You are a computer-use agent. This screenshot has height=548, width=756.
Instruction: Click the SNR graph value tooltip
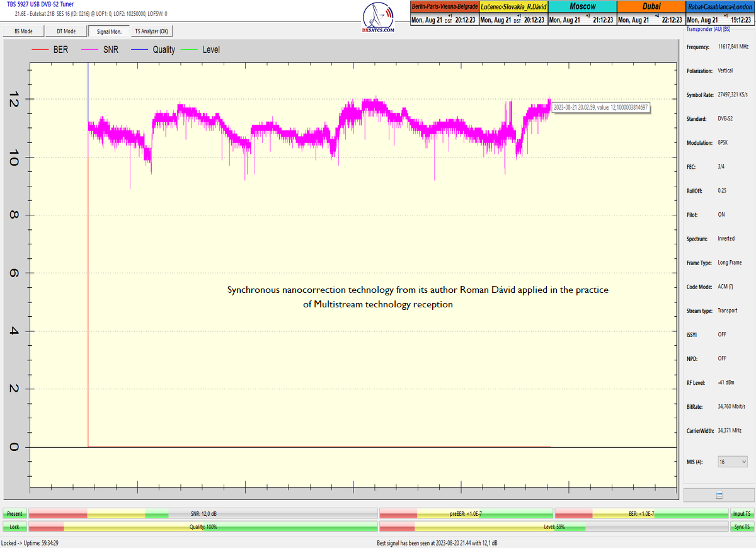click(x=600, y=108)
